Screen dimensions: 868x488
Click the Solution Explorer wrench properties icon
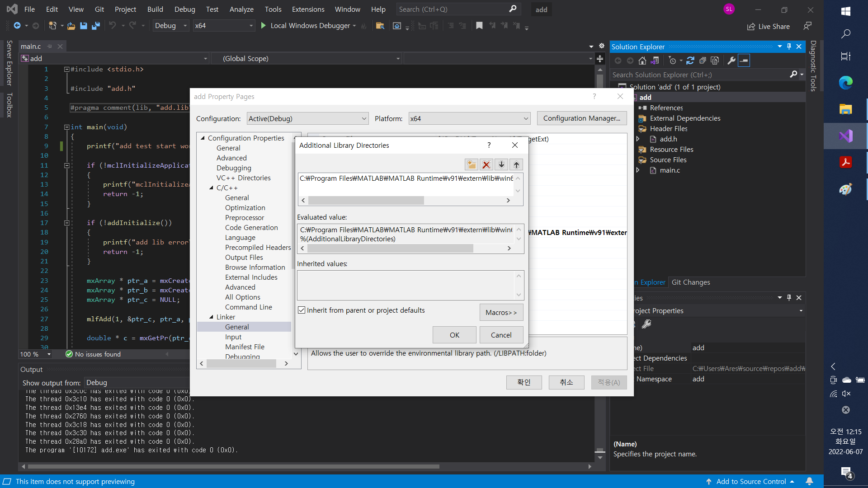731,61
